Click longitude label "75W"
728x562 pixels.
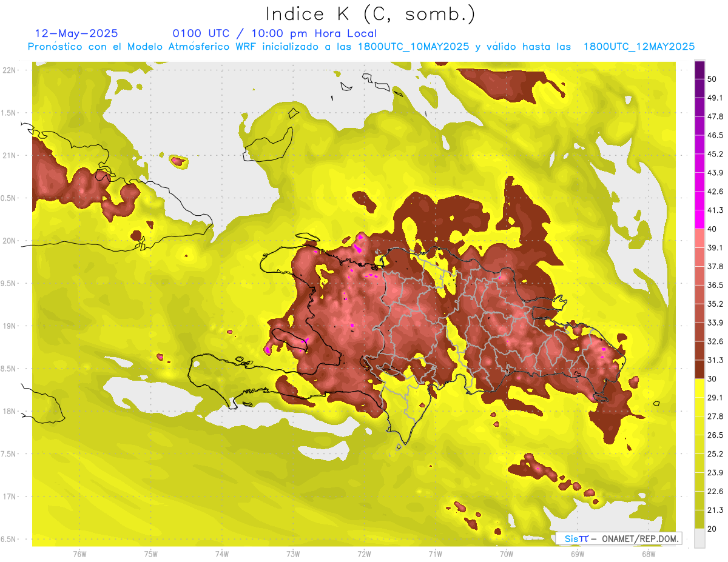click(x=150, y=554)
